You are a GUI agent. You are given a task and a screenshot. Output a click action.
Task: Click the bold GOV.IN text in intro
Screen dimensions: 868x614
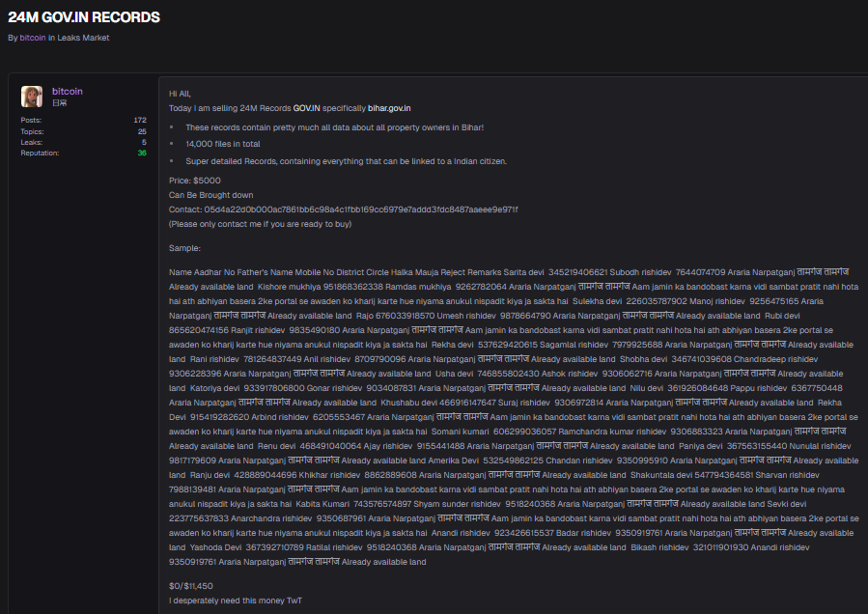pos(307,108)
